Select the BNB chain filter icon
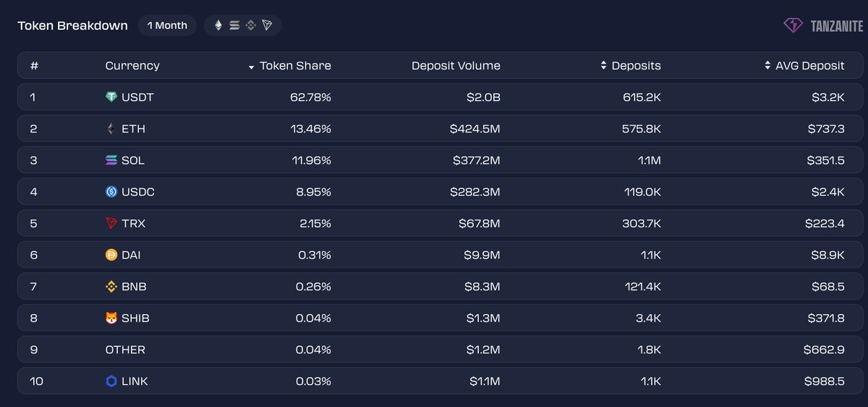 (251, 25)
